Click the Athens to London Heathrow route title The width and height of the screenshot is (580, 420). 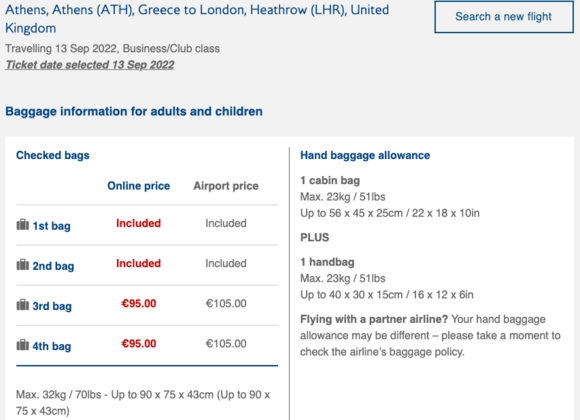(197, 19)
